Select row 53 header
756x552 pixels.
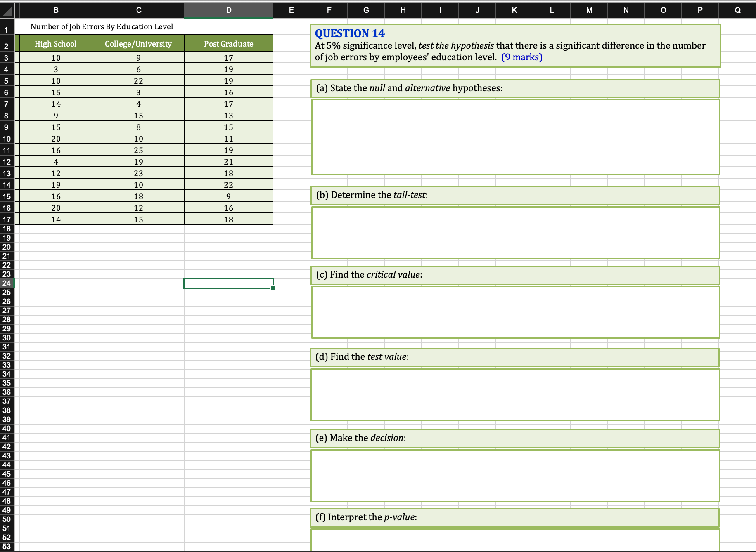coord(6,545)
